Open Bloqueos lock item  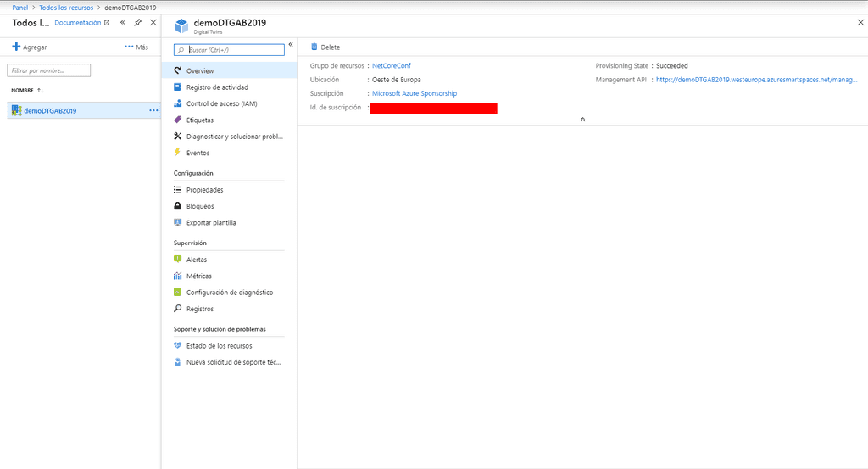200,206
